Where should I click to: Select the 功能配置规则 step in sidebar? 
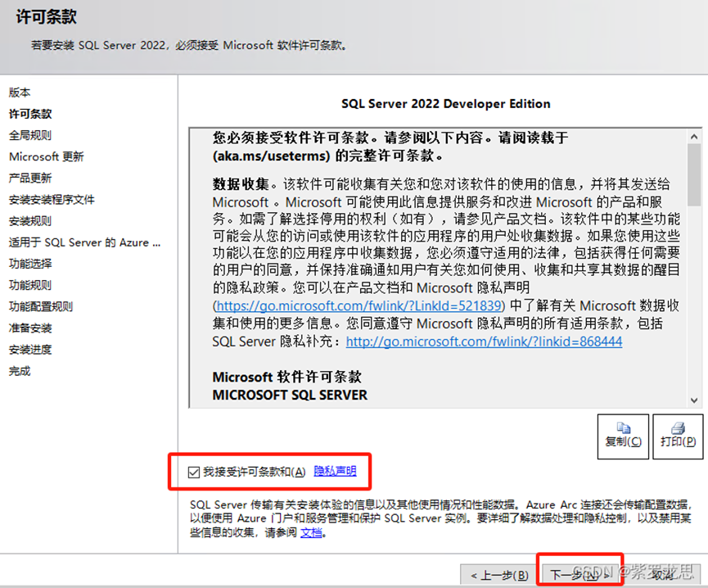click(x=41, y=306)
